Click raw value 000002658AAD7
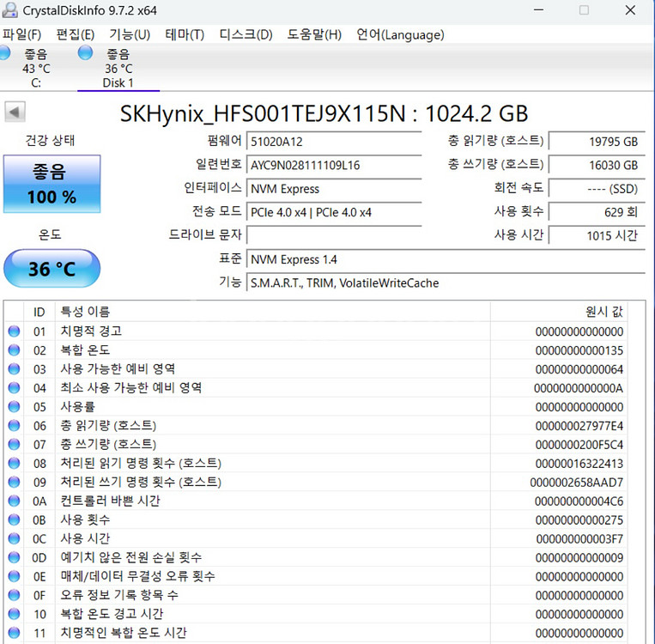This screenshot has width=655, height=644. point(577,483)
